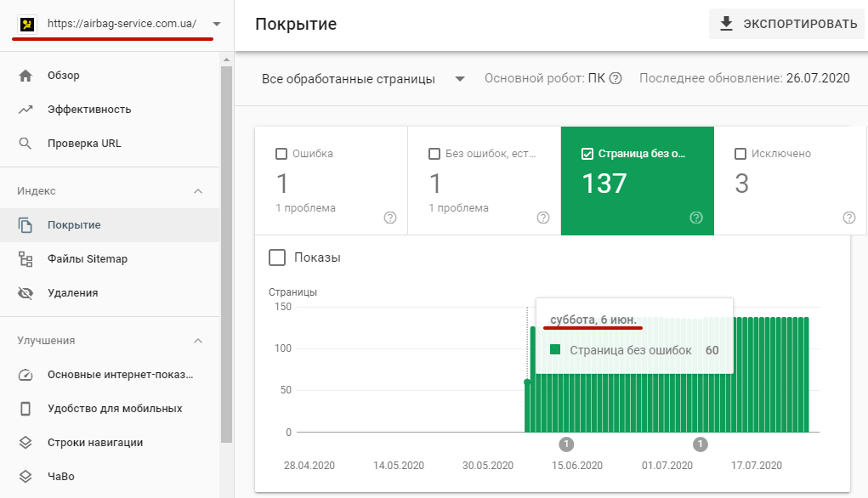Click the Исключено count 3

coord(742,184)
